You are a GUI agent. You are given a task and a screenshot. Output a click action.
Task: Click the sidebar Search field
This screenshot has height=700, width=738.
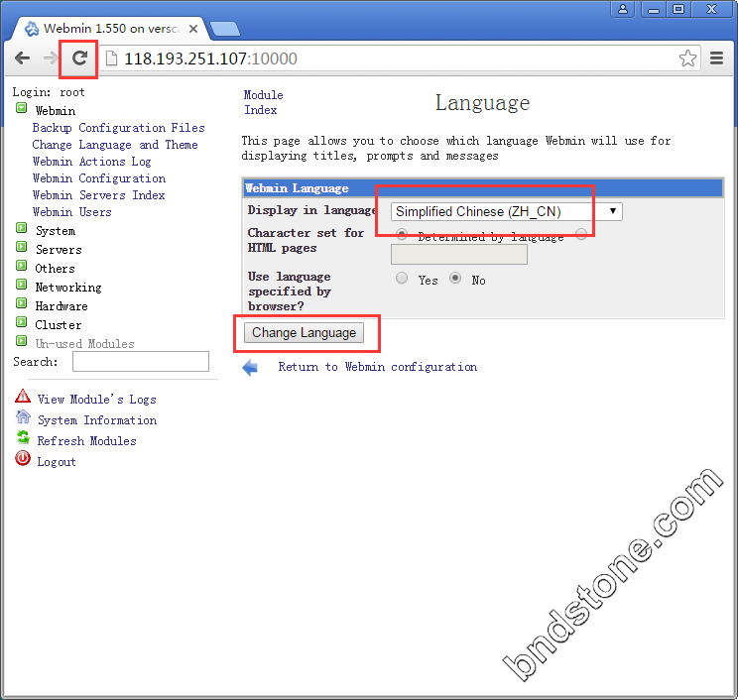click(x=141, y=361)
